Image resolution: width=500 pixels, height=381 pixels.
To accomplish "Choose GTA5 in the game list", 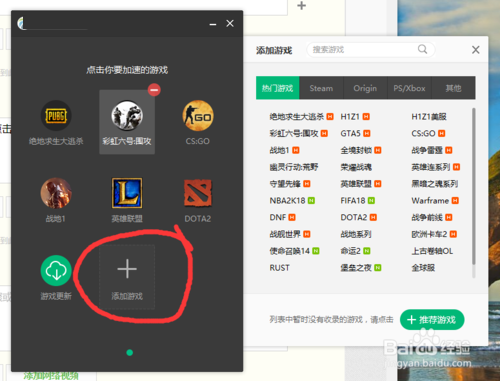I will point(350,133).
